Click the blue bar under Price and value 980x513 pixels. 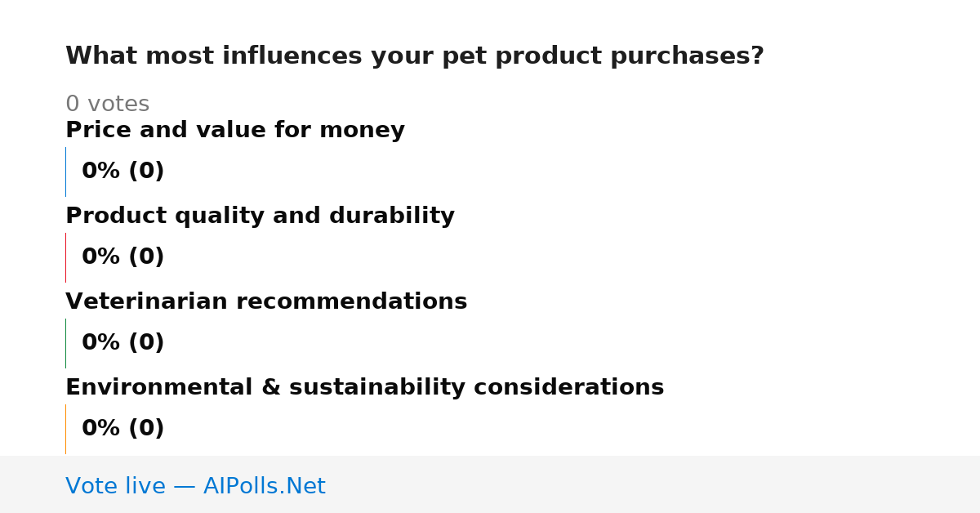65,172
